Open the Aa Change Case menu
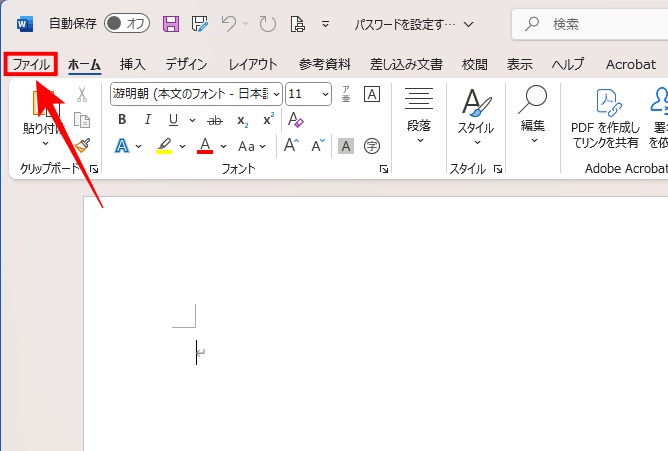This screenshot has height=451, width=668. click(252, 147)
